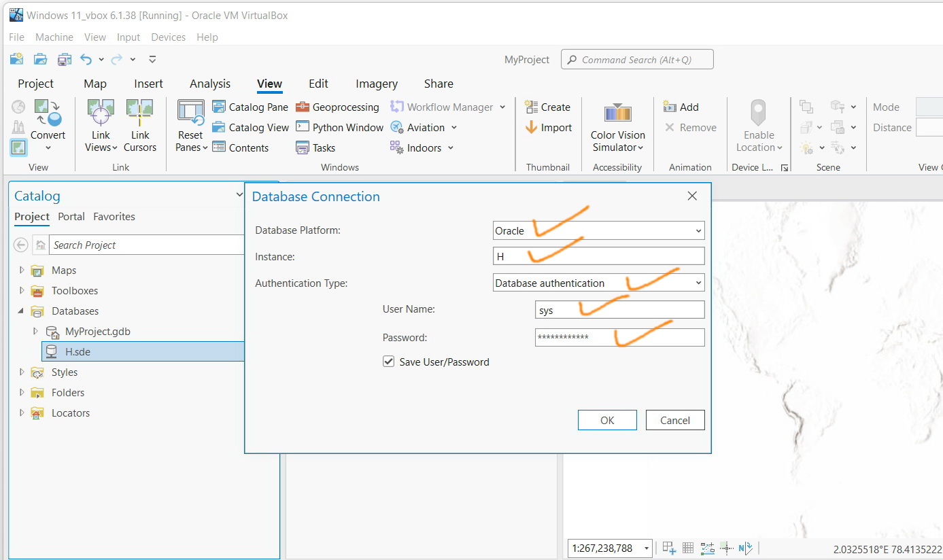
Task: Switch to the Insert ribbon tab
Action: (x=148, y=84)
